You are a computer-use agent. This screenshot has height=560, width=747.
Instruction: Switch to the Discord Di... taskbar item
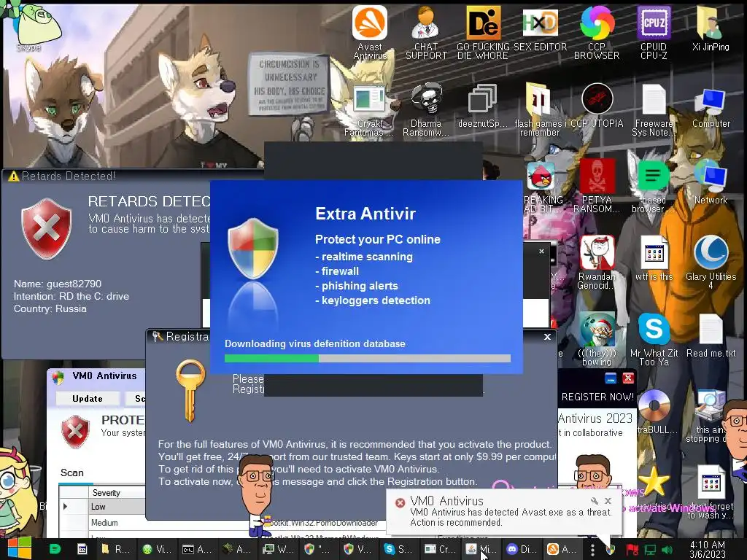click(x=521, y=549)
